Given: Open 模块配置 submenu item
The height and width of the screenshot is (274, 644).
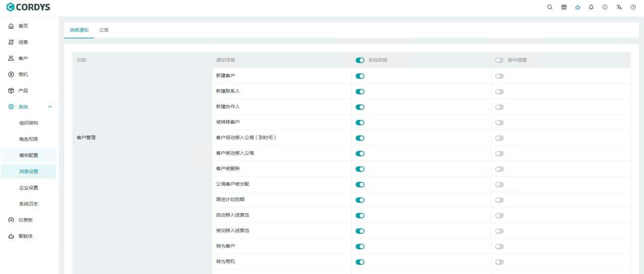Looking at the screenshot, I should tap(29, 155).
